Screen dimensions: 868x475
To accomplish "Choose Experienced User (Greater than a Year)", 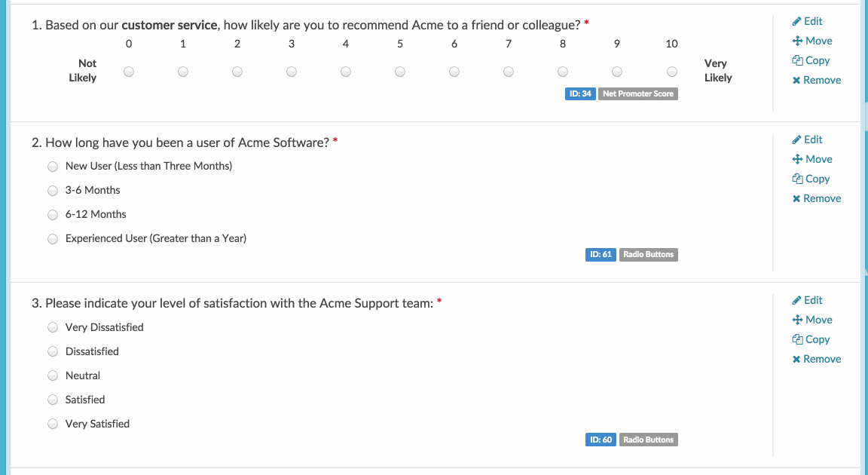I will (53, 239).
